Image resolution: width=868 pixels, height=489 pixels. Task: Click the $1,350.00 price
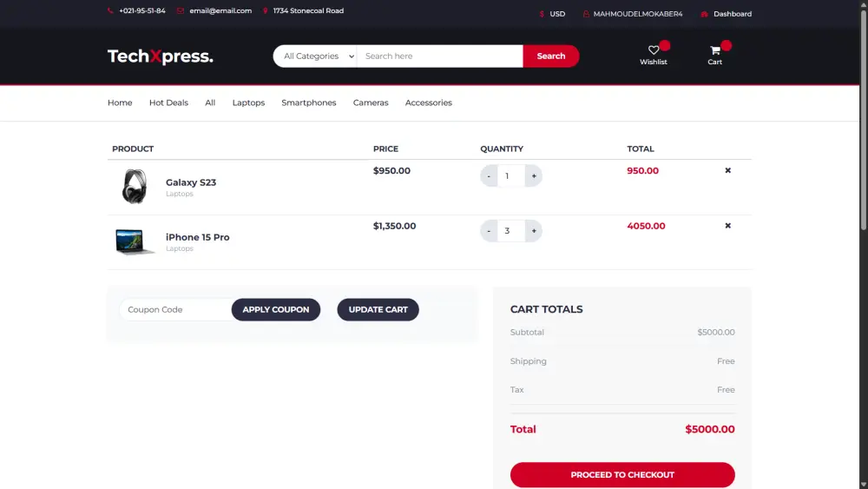(x=394, y=226)
